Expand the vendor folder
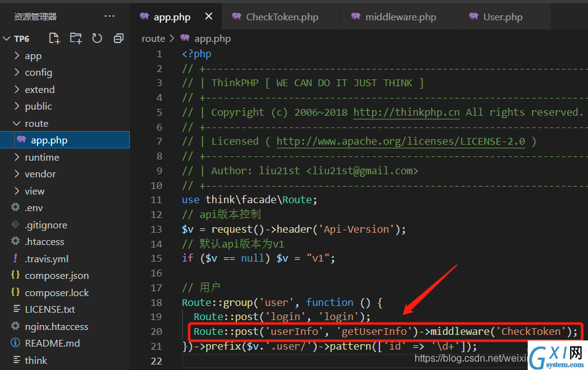 pos(17,174)
